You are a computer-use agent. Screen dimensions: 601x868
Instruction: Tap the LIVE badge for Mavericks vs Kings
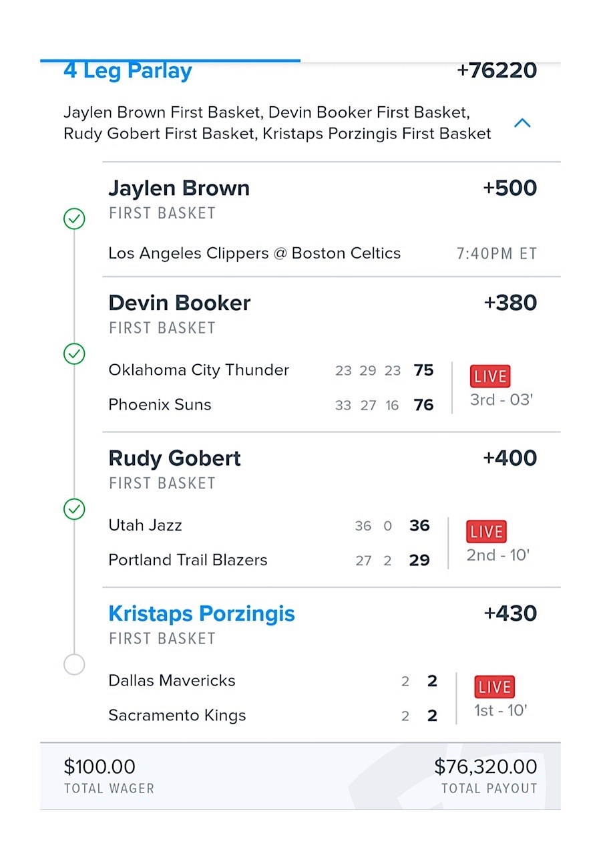click(495, 687)
